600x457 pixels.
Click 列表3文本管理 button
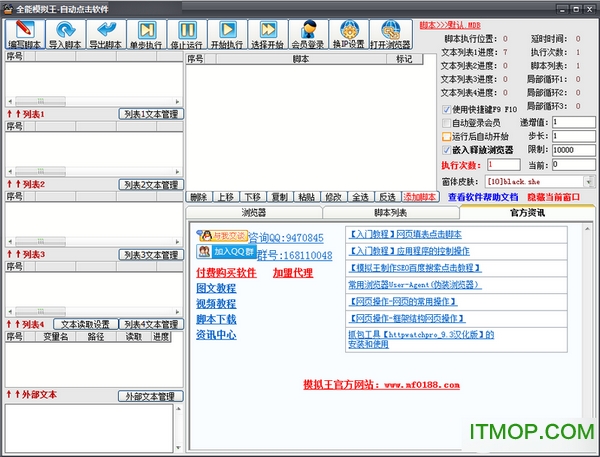tap(151, 255)
